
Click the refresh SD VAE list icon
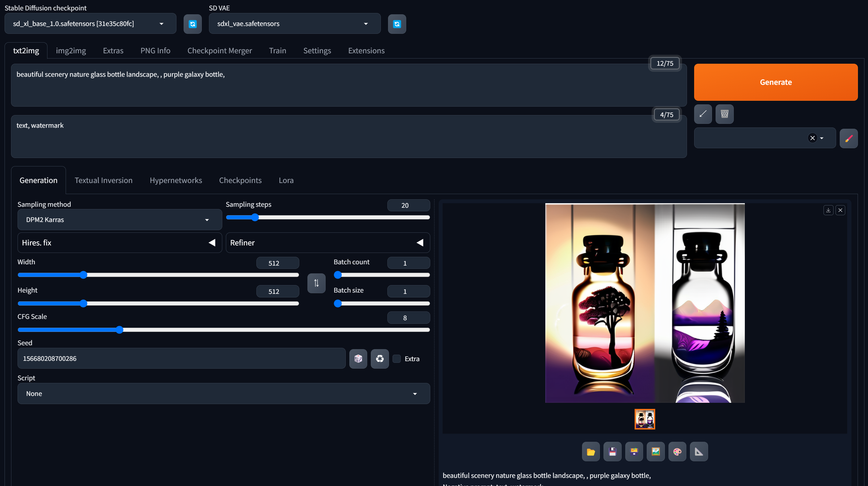pyautogui.click(x=396, y=24)
